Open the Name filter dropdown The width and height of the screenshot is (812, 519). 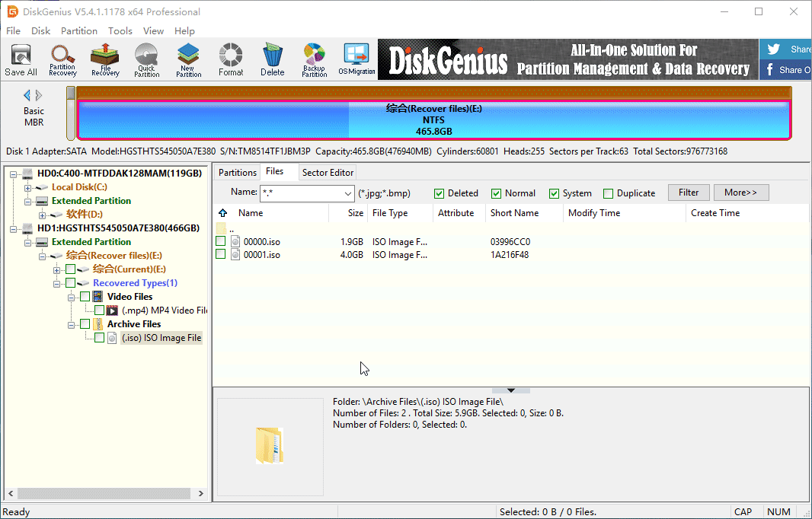(x=348, y=193)
